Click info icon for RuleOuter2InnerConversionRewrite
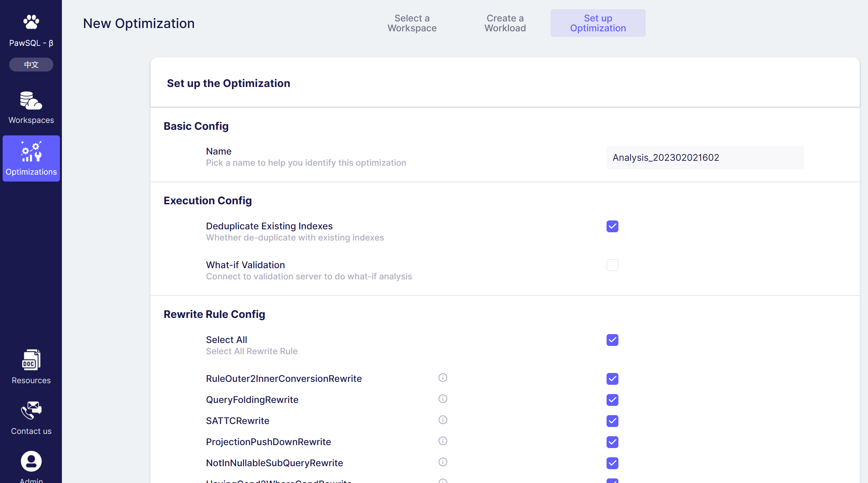Screen dimensions: 868x483 (443, 378)
